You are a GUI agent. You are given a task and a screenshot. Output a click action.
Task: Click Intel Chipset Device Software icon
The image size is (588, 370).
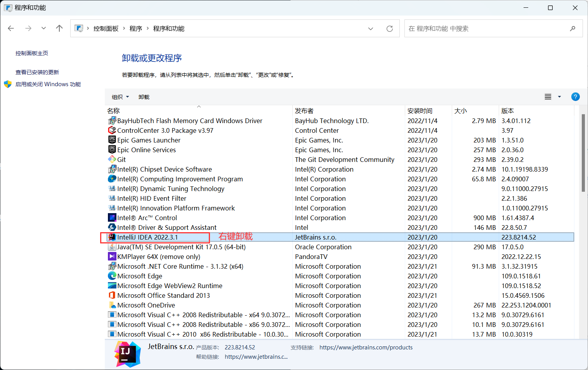(112, 169)
